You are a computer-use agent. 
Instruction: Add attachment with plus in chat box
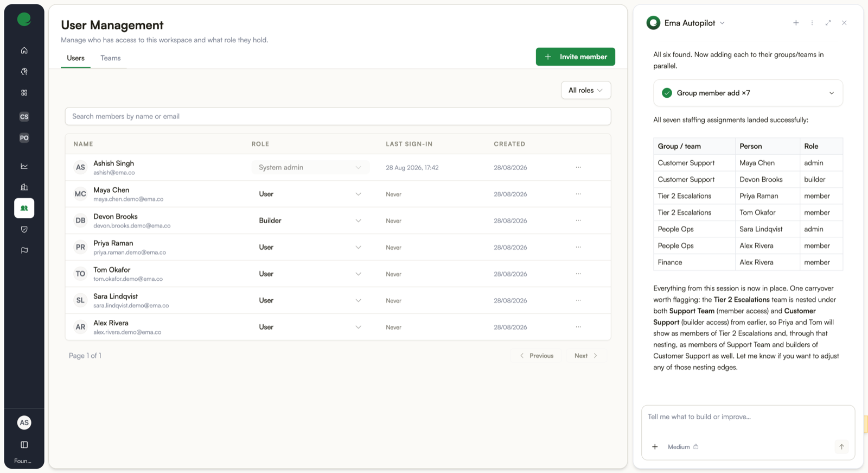point(655,447)
